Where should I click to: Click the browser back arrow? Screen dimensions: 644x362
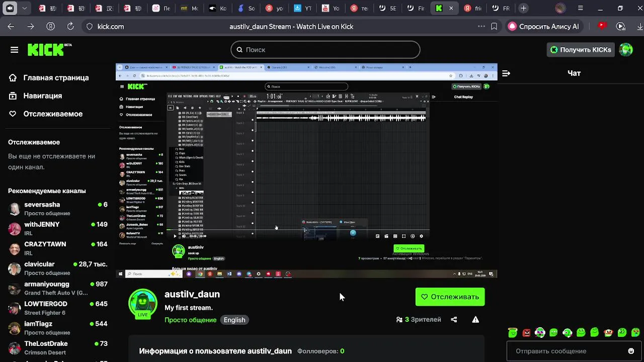coord(11,27)
